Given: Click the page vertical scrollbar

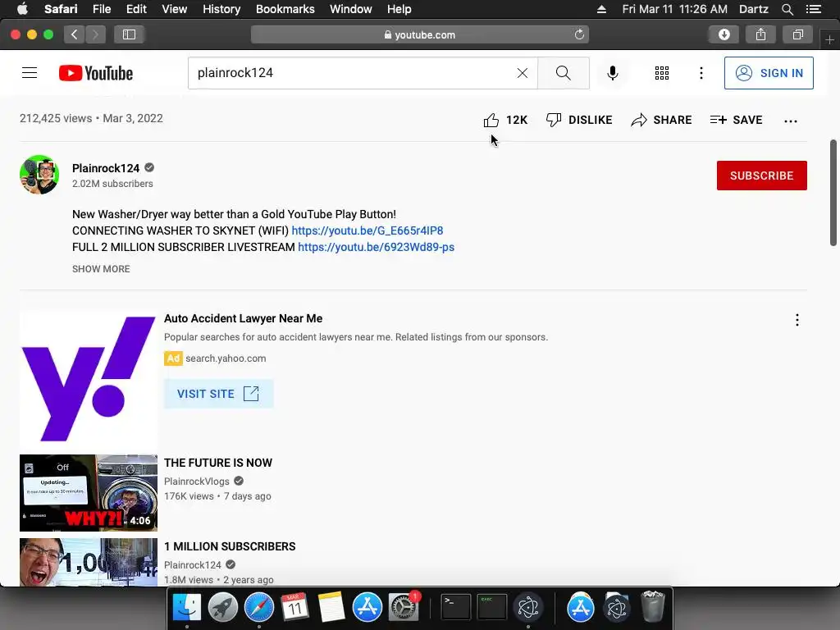Looking at the screenshot, I should point(833,193).
